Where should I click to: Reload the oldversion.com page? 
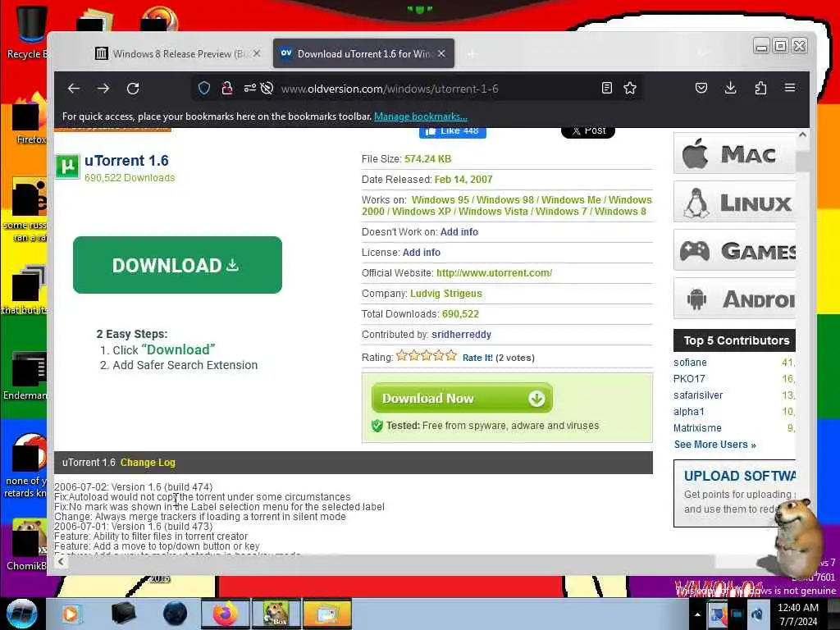pos(133,89)
